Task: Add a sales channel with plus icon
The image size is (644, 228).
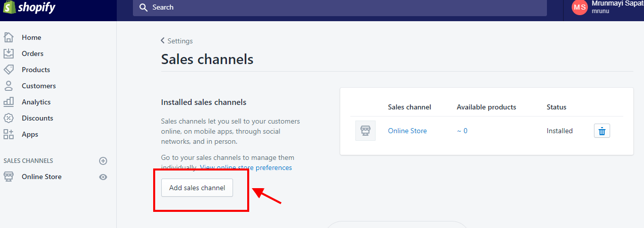Action: pyautogui.click(x=103, y=161)
